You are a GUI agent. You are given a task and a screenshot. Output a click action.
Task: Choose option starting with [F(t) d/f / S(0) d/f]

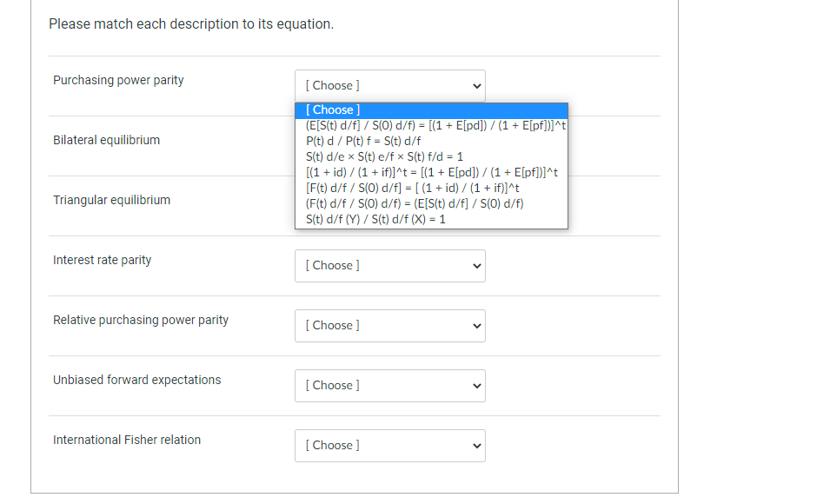point(431,188)
